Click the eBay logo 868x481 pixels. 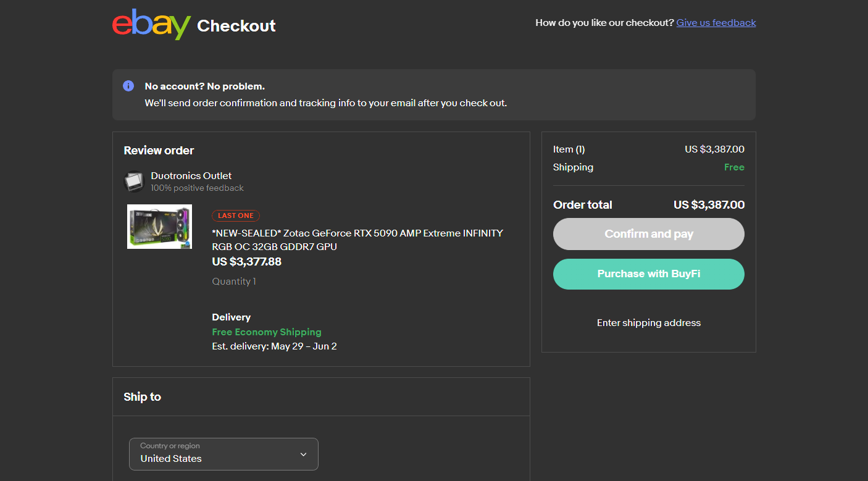151,24
